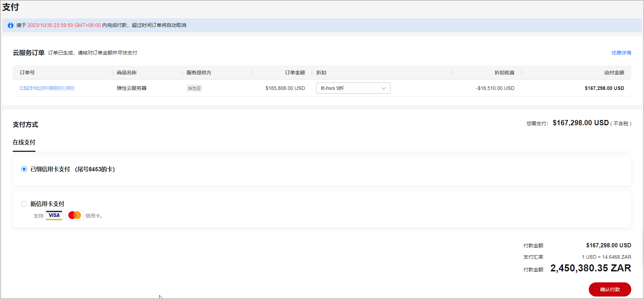Image resolution: width=644 pixels, height=299 pixels.
Task: Click the 订单号 column header
Action: point(27,73)
